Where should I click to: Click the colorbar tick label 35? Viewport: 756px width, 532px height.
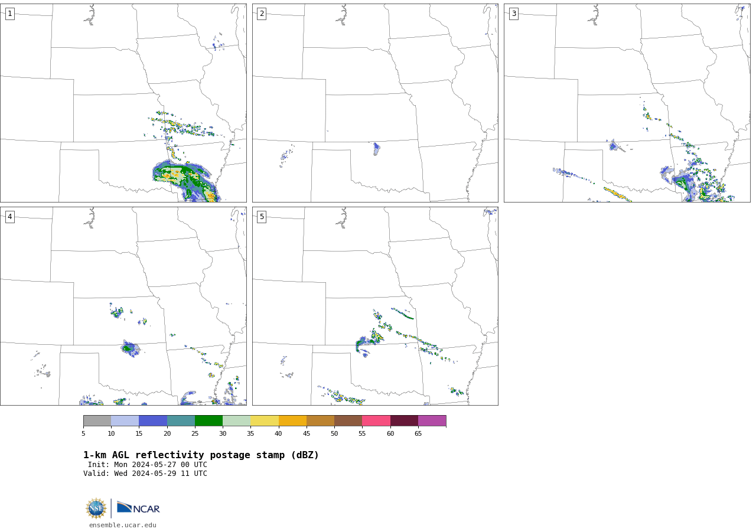pos(250,434)
